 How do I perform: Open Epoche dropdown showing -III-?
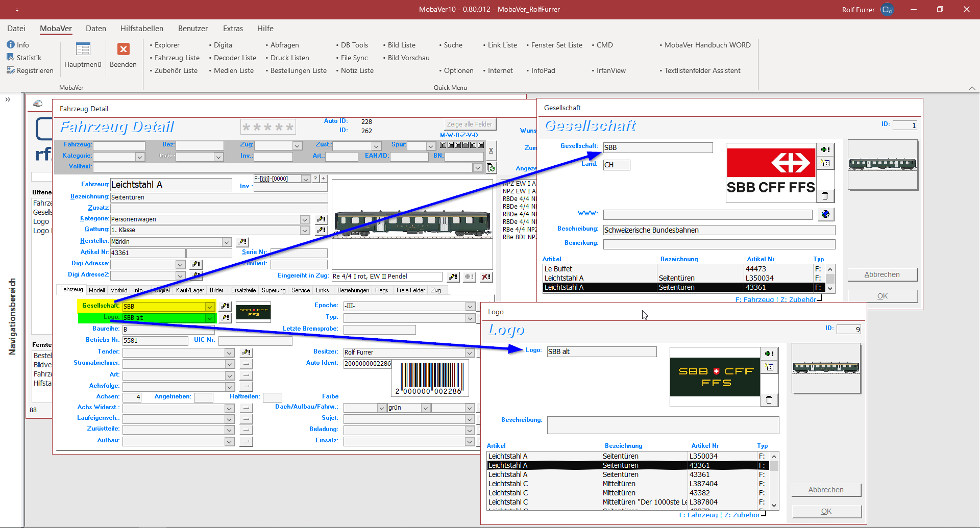click(x=470, y=306)
